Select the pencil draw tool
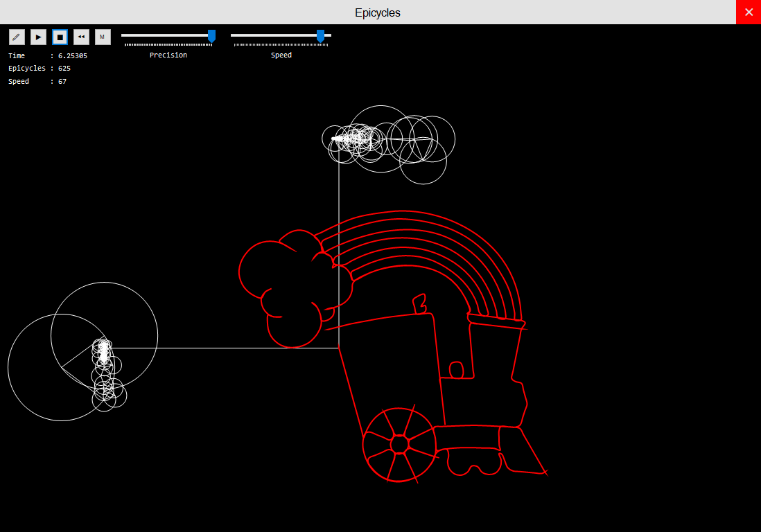761x532 pixels. 17,37
